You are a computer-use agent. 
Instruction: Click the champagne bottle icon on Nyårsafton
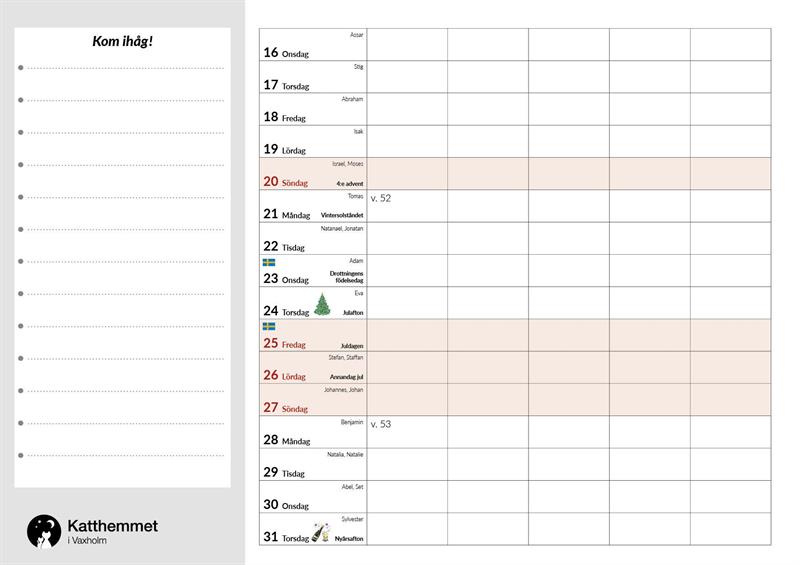pos(320,531)
